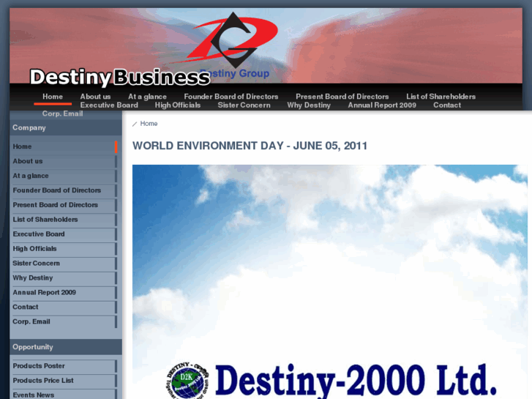Viewport: 532px width, 399px height.
Task: Click the World Environment Day article title
Action: (x=250, y=146)
